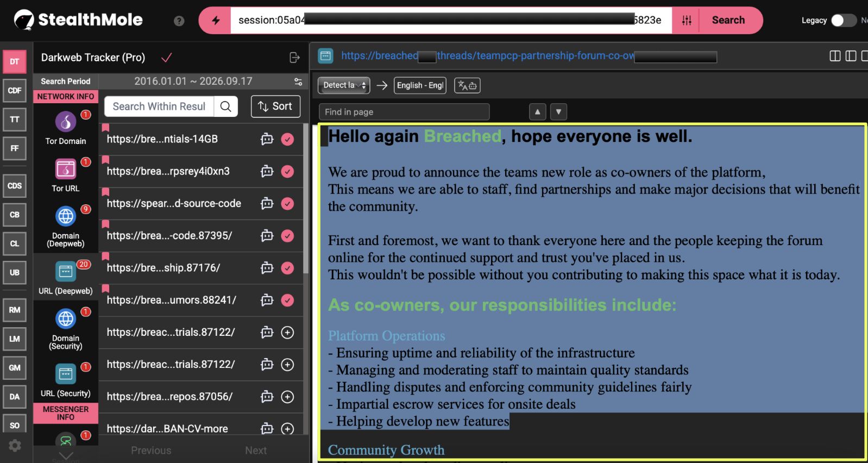The image size is (868, 463).
Task: Open settings gear in sidebar
Action: click(x=15, y=446)
